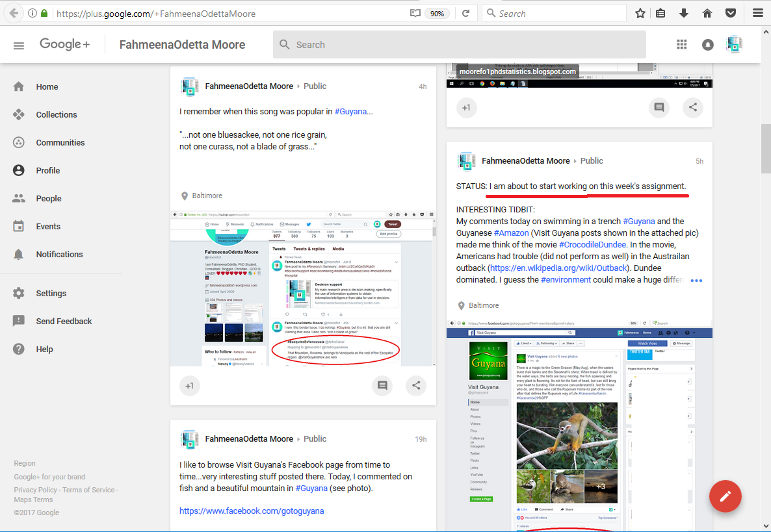Image resolution: width=771 pixels, height=532 pixels.
Task: Open moorefo1phdstatistics.blogspot.com link label
Action: point(517,71)
